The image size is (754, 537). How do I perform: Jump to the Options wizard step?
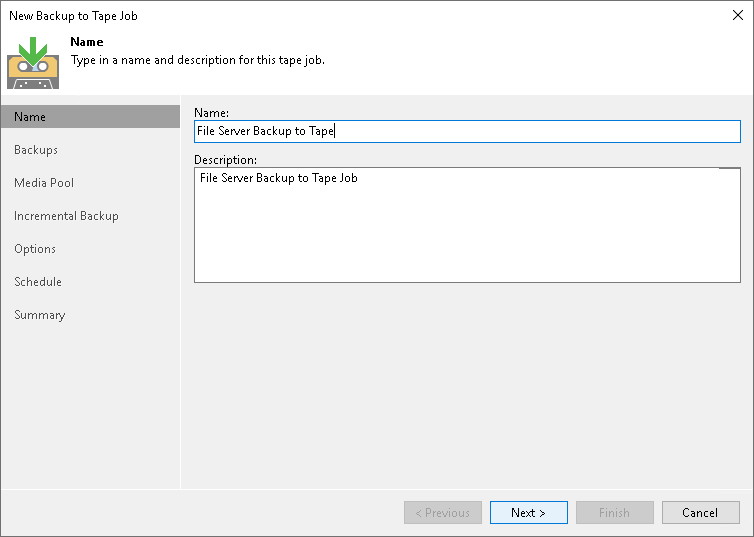35,249
